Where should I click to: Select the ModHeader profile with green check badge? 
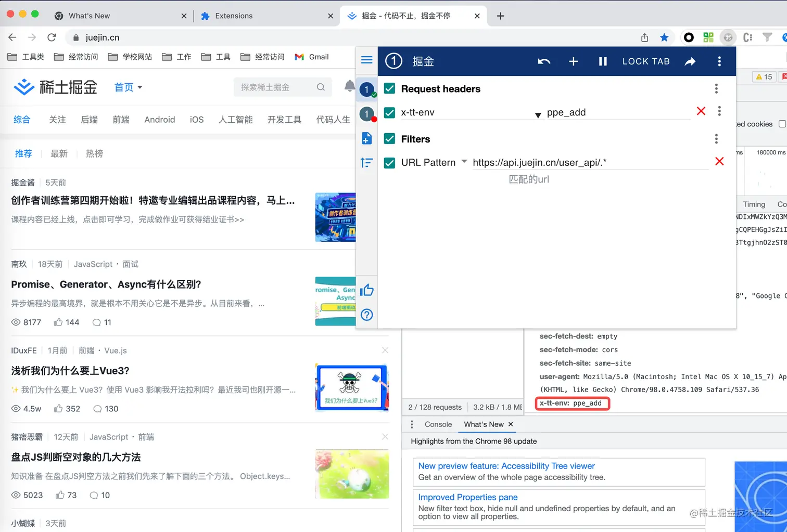[367, 90]
